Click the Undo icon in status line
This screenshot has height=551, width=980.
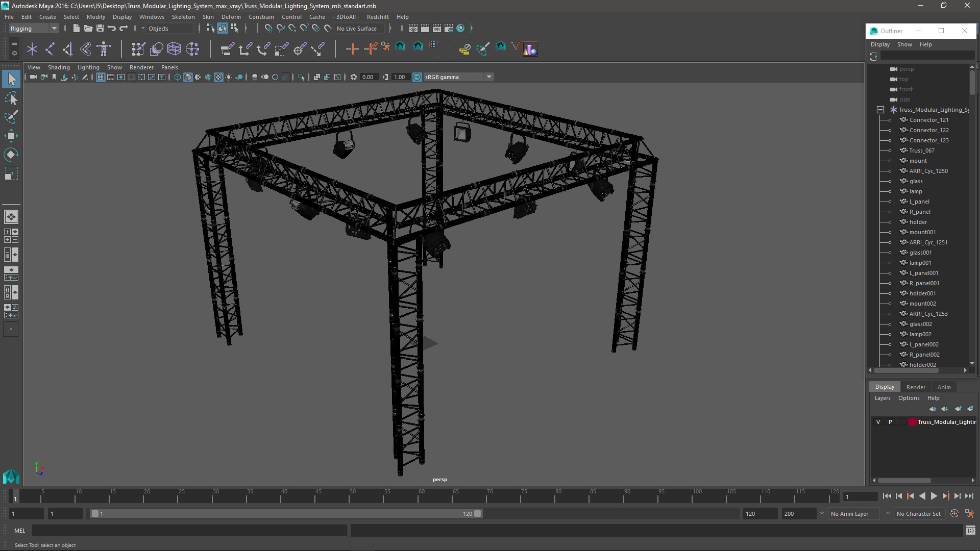click(x=112, y=29)
